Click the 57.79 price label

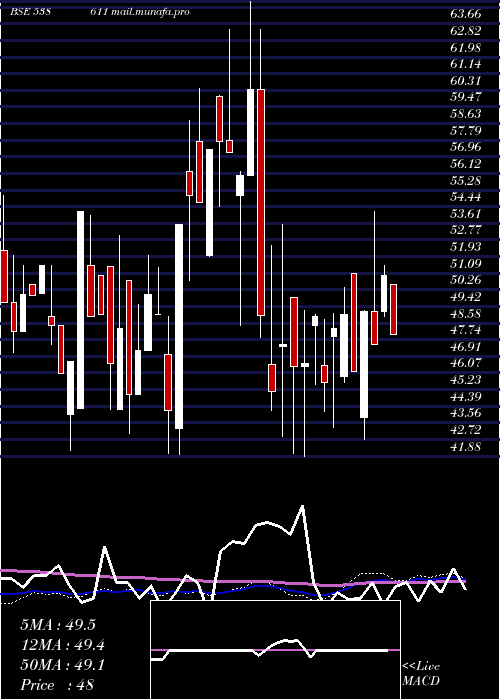tap(466, 130)
